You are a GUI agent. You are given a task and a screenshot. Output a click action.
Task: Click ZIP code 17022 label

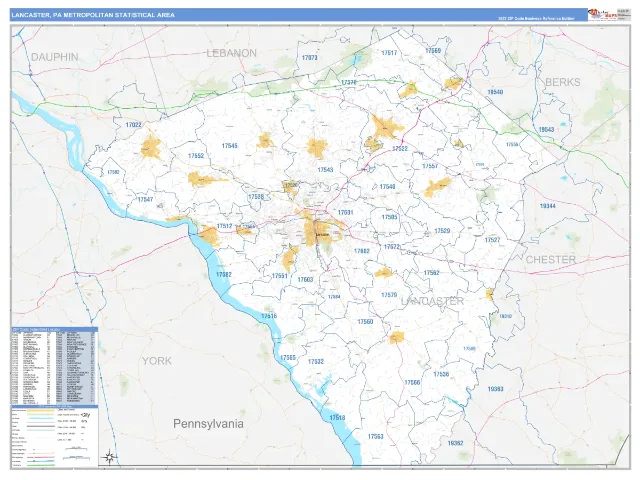[133, 125]
